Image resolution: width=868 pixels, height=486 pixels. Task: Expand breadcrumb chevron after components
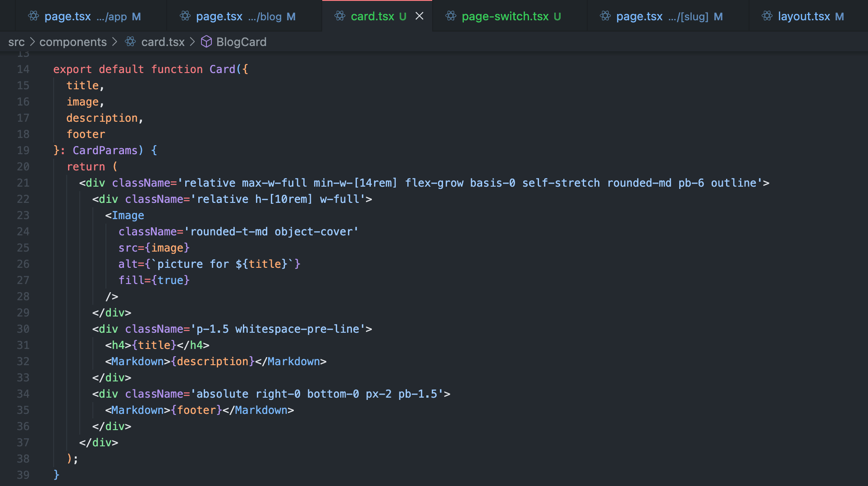click(114, 42)
